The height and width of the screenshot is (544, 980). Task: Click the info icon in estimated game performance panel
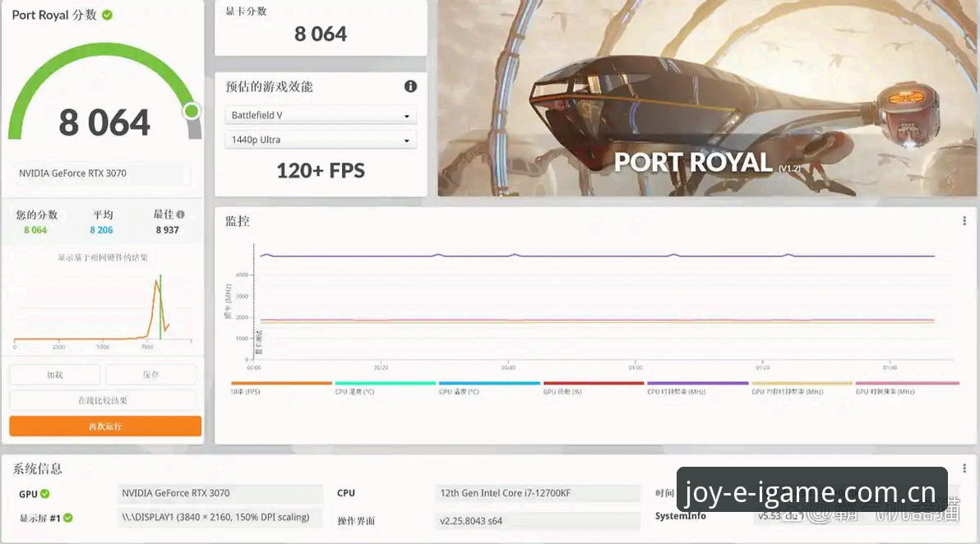tap(410, 86)
